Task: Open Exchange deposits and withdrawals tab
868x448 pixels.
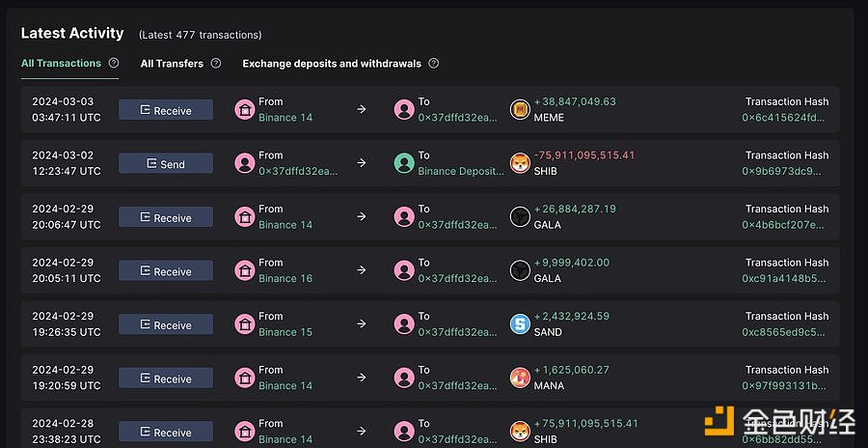Action: (x=332, y=63)
